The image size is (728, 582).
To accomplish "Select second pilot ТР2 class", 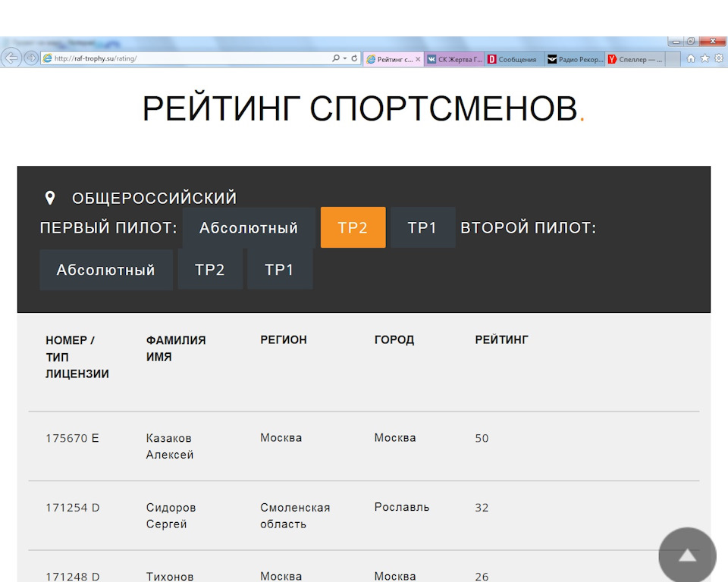I will point(210,269).
